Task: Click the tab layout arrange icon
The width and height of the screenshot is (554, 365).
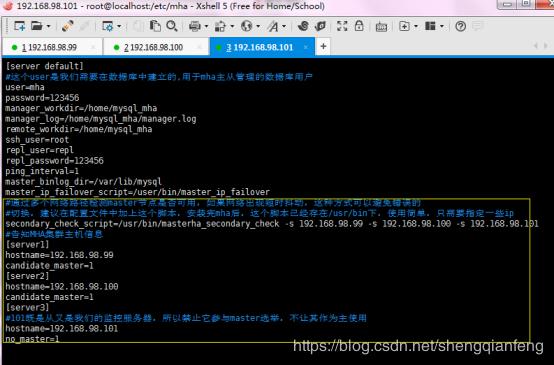Action: click(430, 26)
